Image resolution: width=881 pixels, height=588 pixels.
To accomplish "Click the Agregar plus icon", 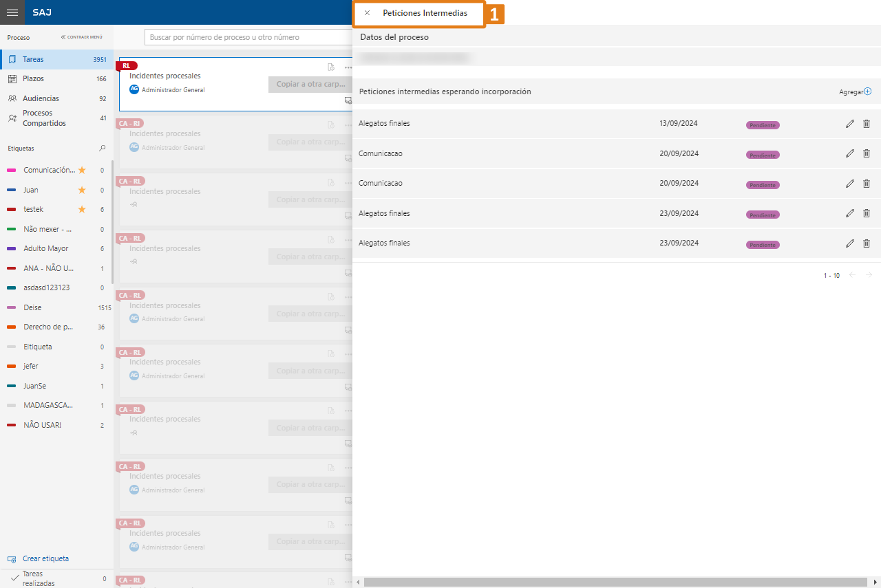I will [x=867, y=91].
